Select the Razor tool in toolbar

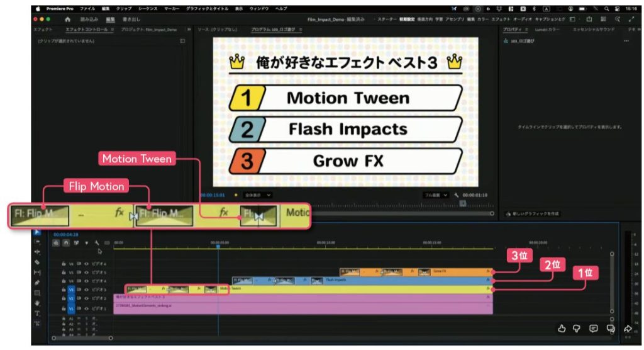(37, 262)
